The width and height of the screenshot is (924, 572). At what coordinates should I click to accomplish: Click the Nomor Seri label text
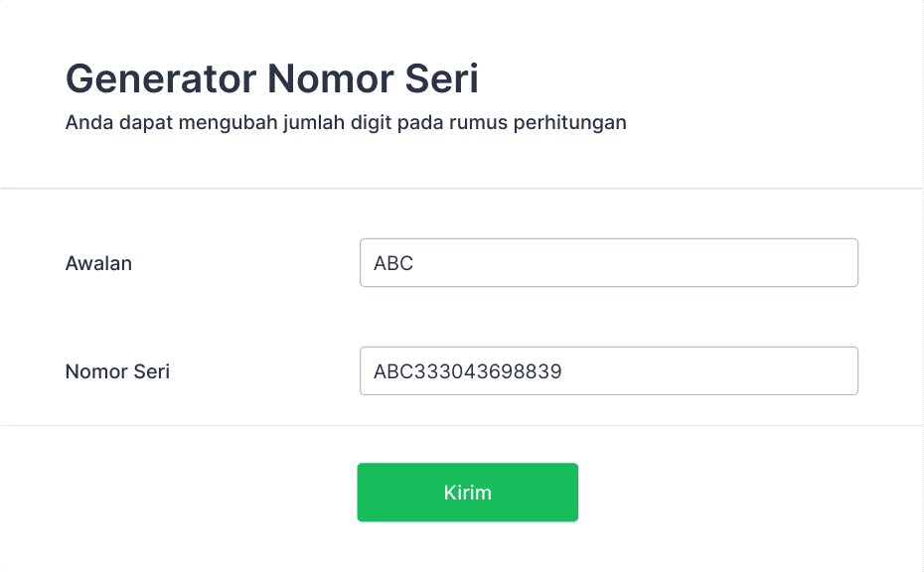[x=117, y=371]
